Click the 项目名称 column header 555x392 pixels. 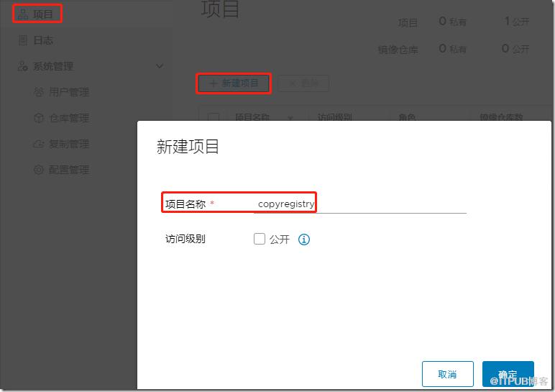252,117
